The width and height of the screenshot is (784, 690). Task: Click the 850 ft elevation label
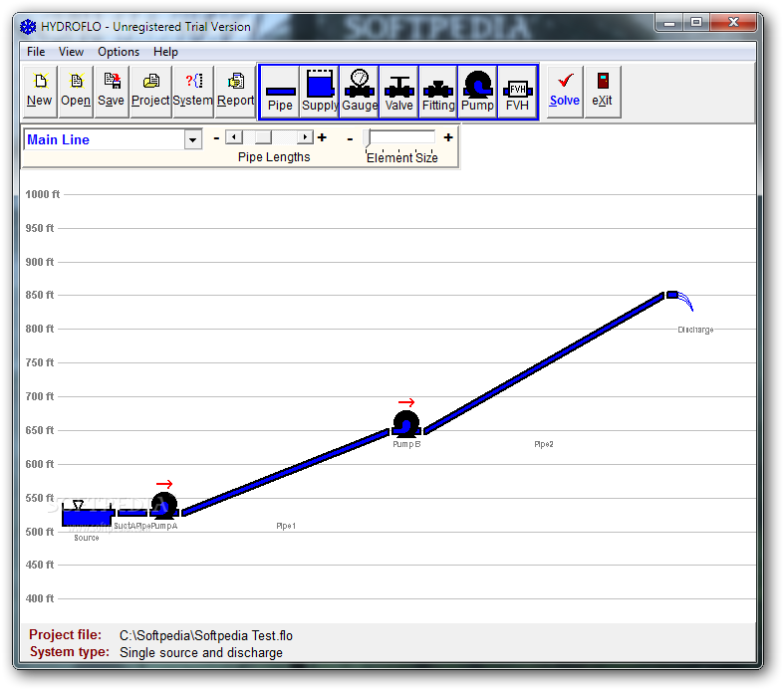click(40, 295)
